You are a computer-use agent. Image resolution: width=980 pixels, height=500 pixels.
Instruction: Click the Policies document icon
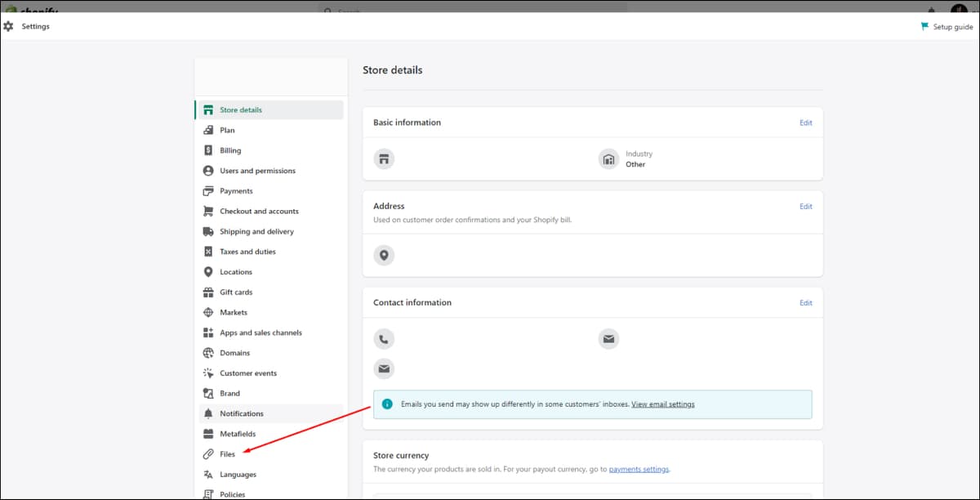point(208,494)
